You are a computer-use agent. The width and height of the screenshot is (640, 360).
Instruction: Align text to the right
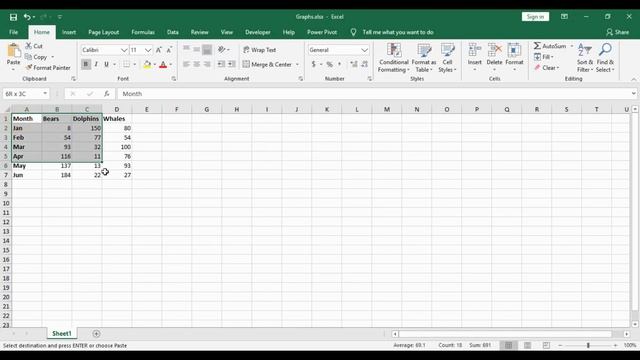[207, 64]
